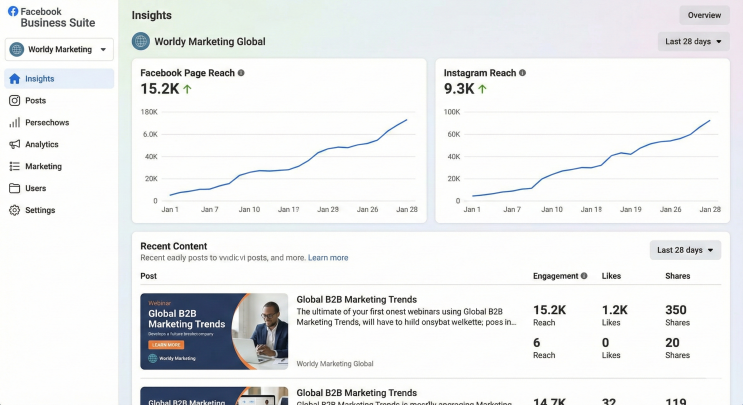Screen dimensions: 743x405
Task: Click the Facebook logo icon
Action: coord(13,11)
